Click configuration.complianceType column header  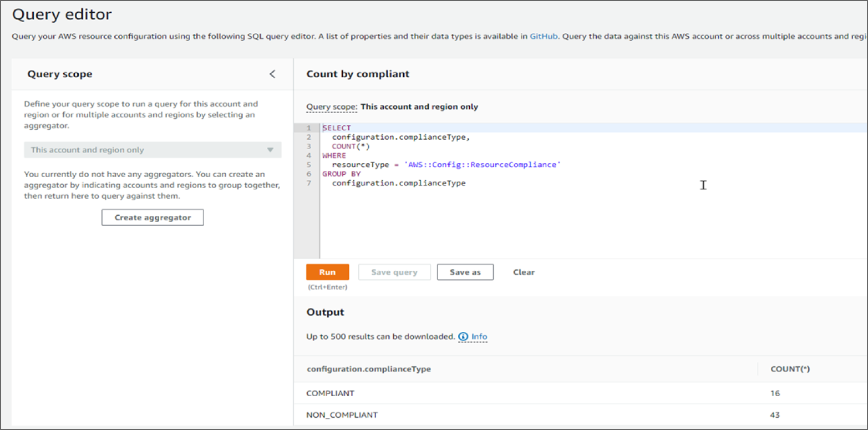tap(368, 369)
